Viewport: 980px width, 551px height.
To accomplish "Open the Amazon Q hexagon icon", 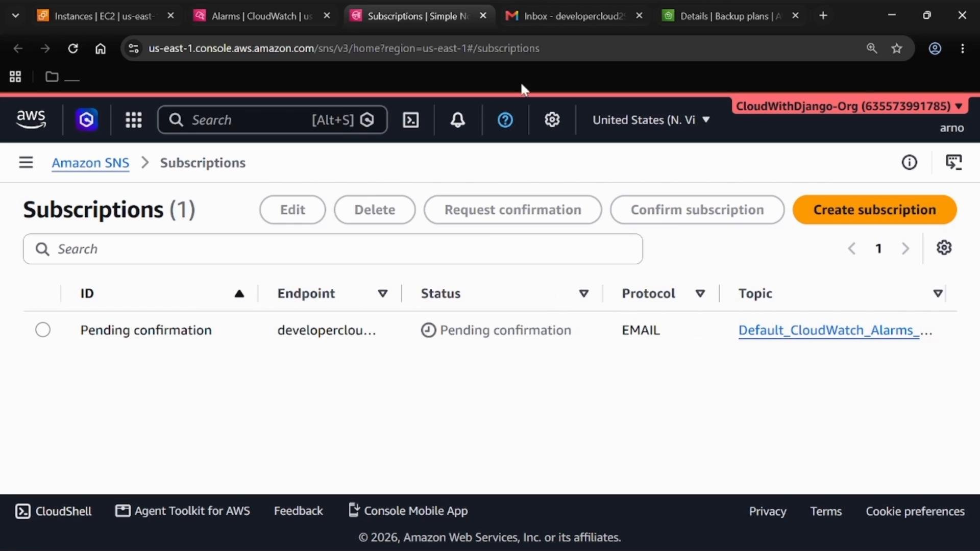I will (x=87, y=120).
